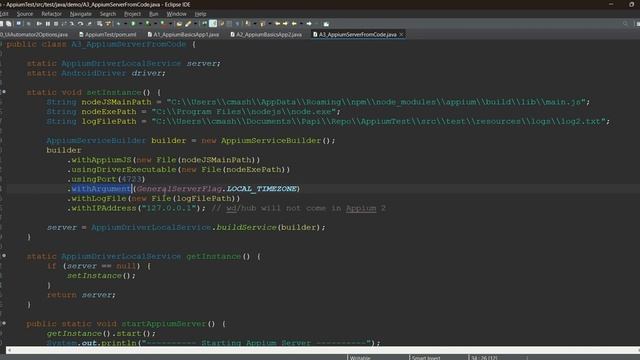Switch to the A1_AppiumBasicsApp1.java tab
640x360 pixels.
183,35
